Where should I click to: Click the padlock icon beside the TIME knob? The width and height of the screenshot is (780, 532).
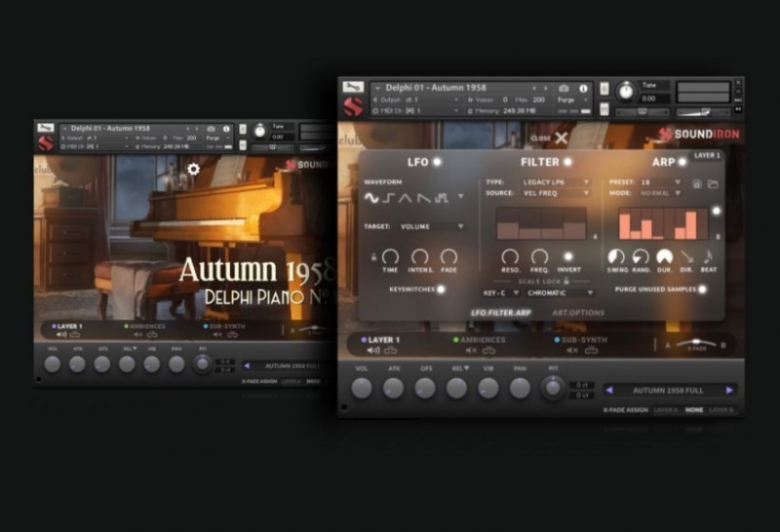(x=373, y=257)
